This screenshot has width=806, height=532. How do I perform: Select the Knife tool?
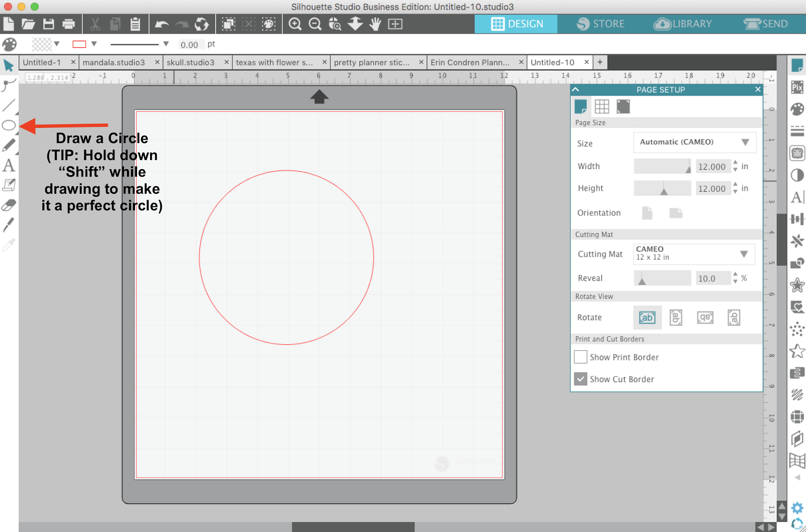[8, 225]
